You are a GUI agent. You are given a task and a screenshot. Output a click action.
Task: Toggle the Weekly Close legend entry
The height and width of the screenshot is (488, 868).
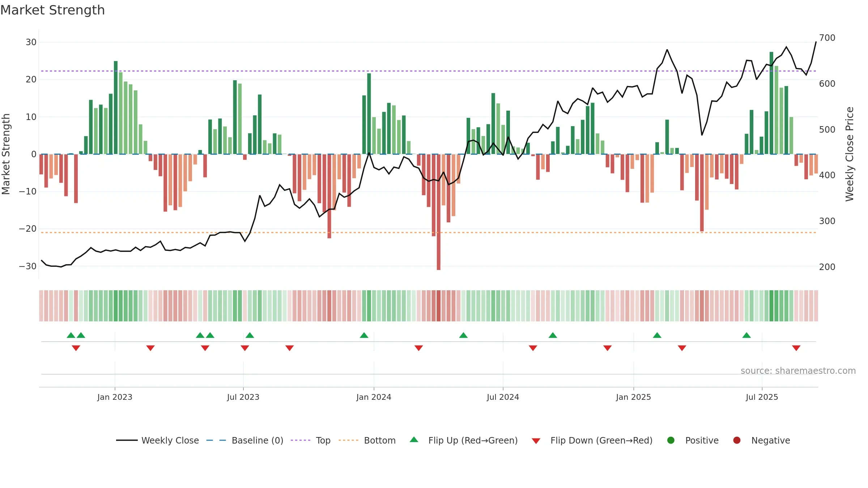point(157,440)
